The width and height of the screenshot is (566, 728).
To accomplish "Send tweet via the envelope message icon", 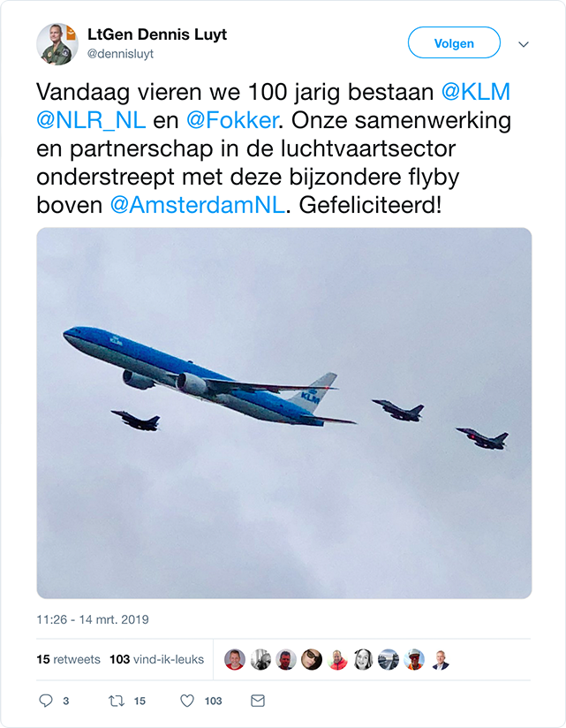I will point(258,701).
